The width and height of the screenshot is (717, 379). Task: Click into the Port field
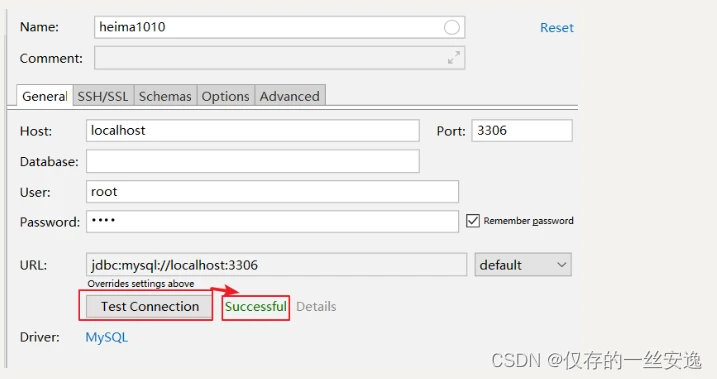(x=522, y=131)
